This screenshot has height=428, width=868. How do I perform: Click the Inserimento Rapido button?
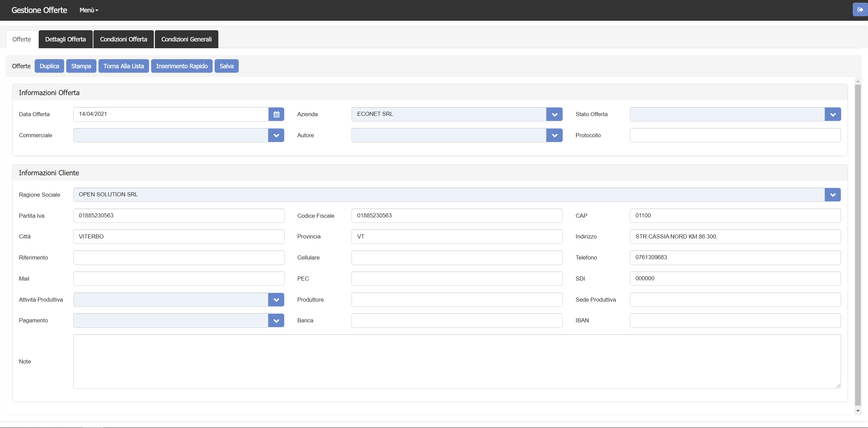tap(182, 66)
